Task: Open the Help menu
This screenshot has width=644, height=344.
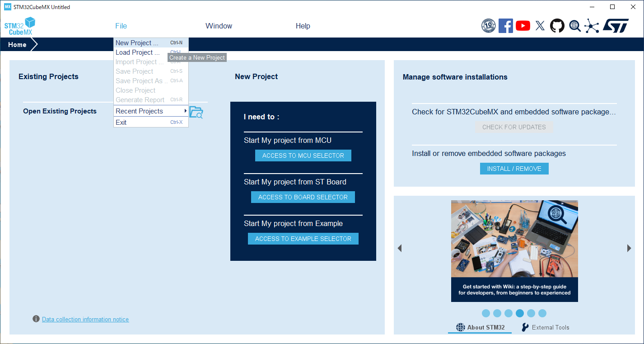Action: pyautogui.click(x=303, y=26)
